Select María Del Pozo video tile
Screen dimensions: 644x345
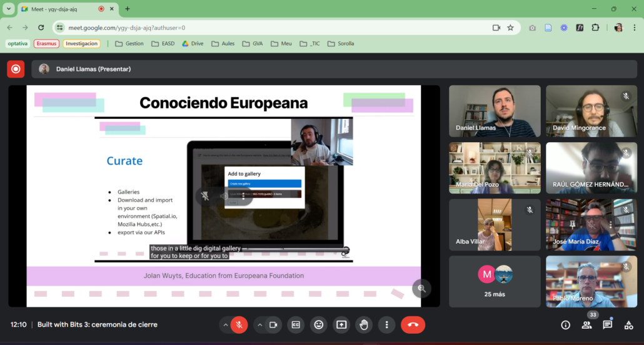[x=495, y=168]
